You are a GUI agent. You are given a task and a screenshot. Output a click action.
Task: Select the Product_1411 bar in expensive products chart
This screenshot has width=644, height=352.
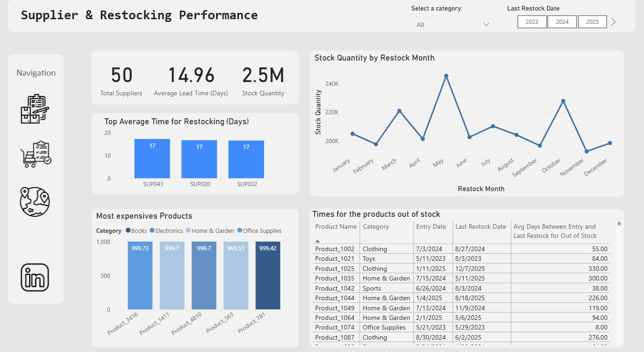(x=172, y=275)
